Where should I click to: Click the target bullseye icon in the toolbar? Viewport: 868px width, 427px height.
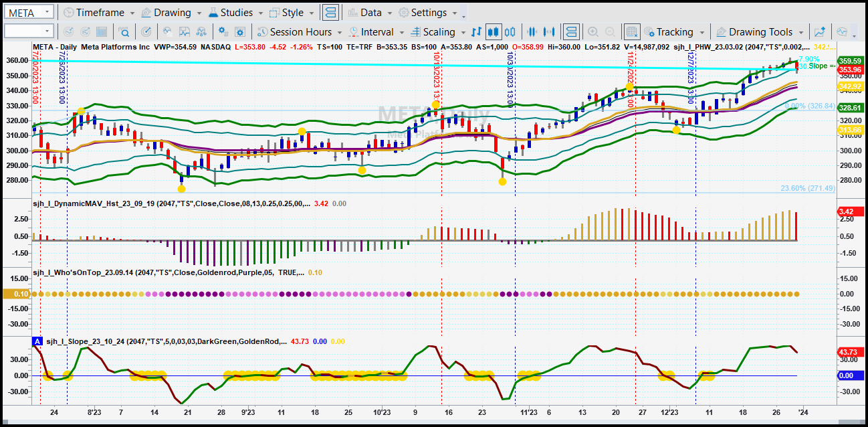[146, 31]
